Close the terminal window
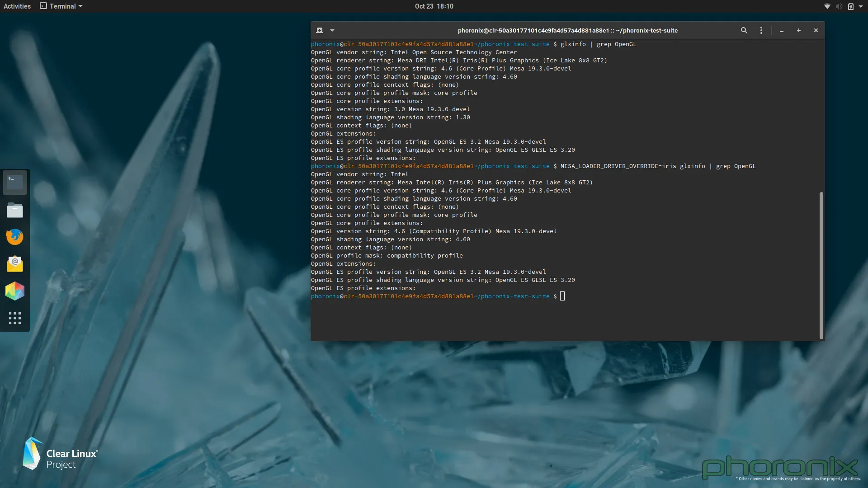The width and height of the screenshot is (868, 488). 816,30
